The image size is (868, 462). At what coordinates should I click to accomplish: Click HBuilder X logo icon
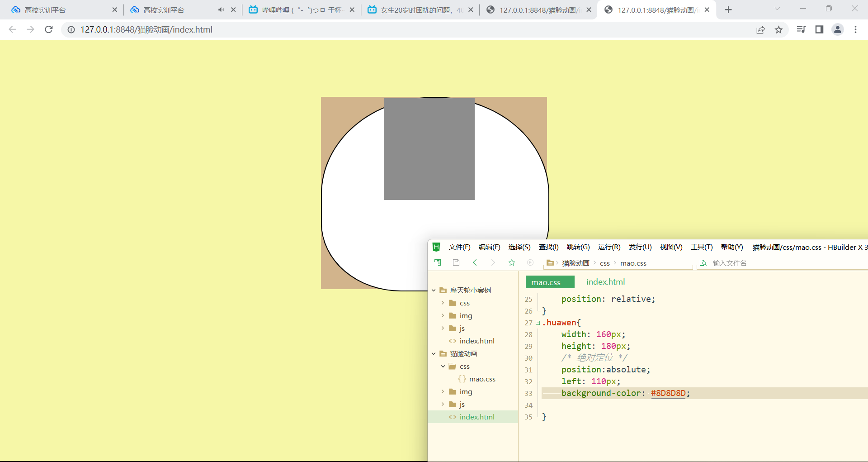[436, 247]
